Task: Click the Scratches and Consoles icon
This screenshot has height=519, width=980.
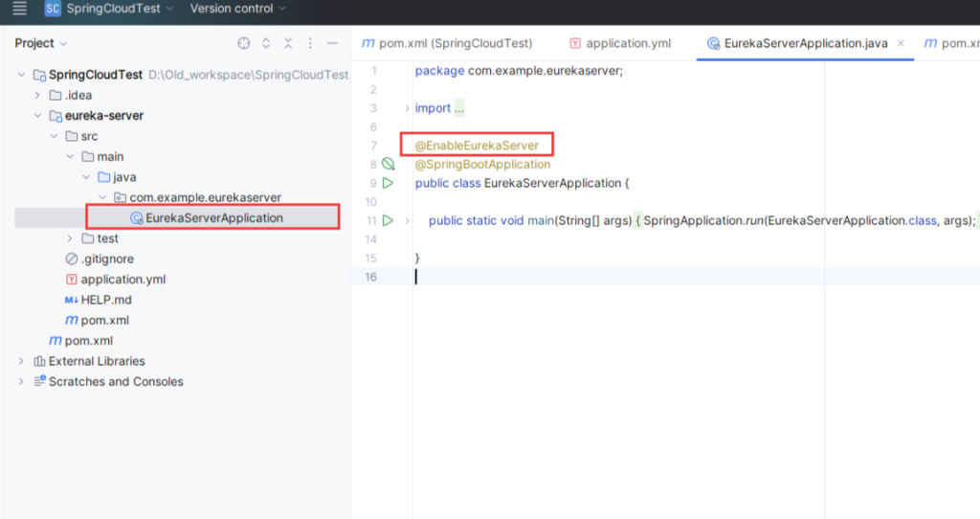Action: pos(39,381)
